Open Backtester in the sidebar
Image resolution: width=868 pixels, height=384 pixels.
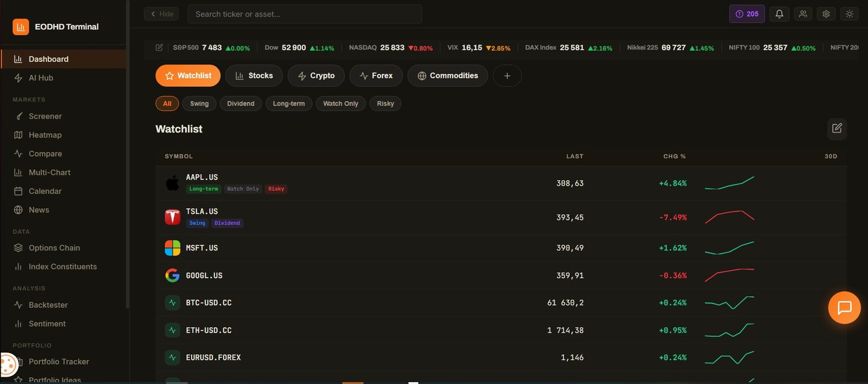(x=63, y=305)
